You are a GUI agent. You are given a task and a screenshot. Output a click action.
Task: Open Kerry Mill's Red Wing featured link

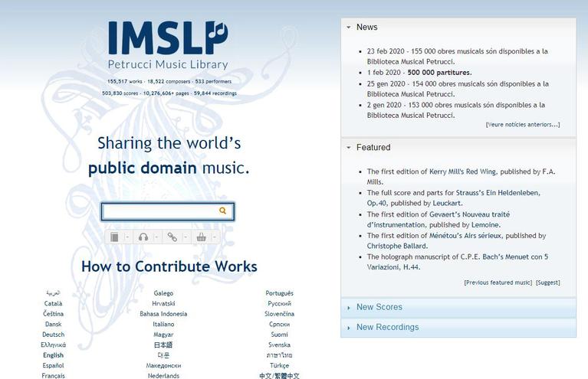click(x=462, y=172)
